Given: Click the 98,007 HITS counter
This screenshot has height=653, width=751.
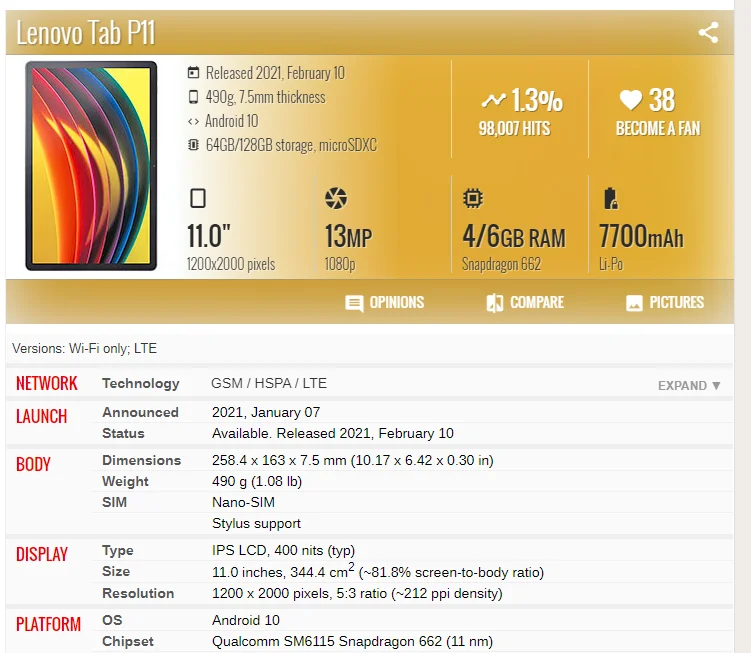Looking at the screenshot, I should point(514,128).
